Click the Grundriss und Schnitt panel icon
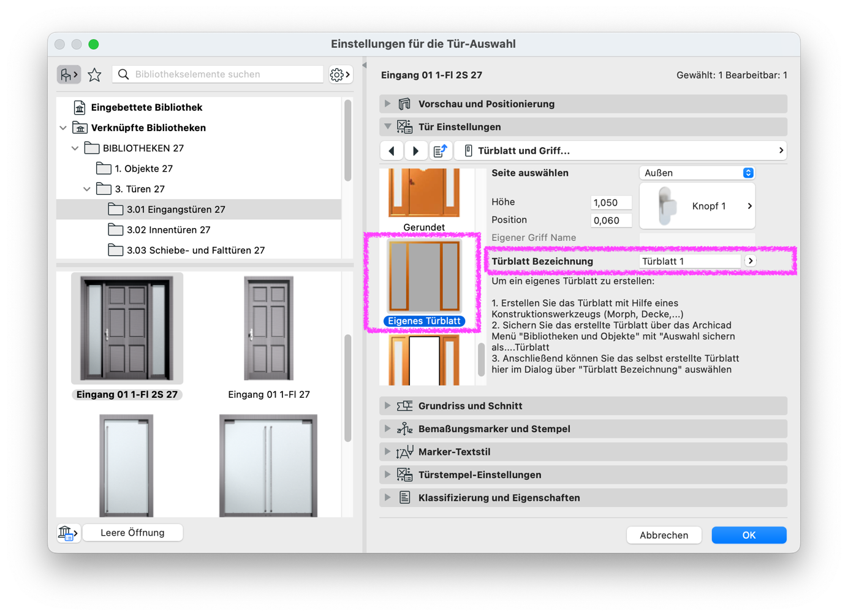Screen dimensions: 848x616 tap(404, 406)
